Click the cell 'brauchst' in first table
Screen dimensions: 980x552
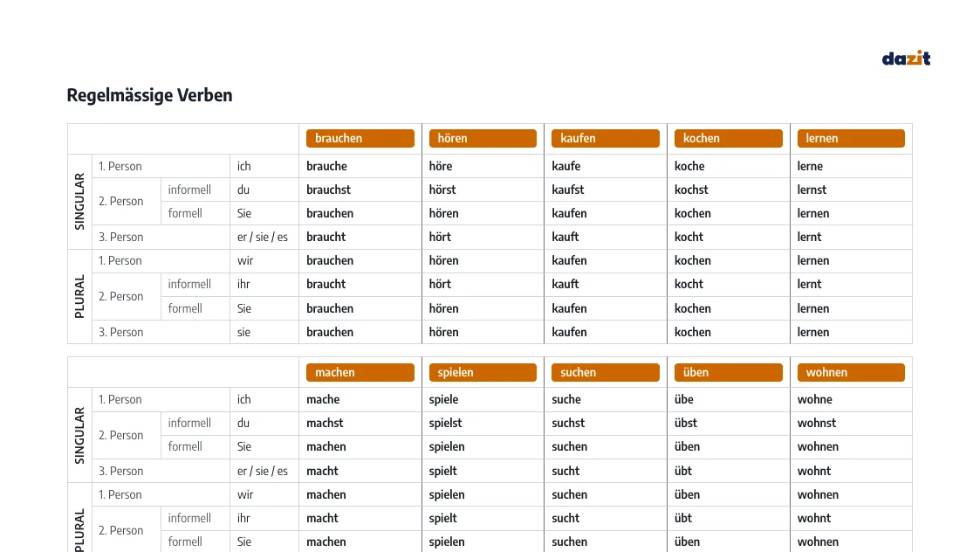[328, 190]
